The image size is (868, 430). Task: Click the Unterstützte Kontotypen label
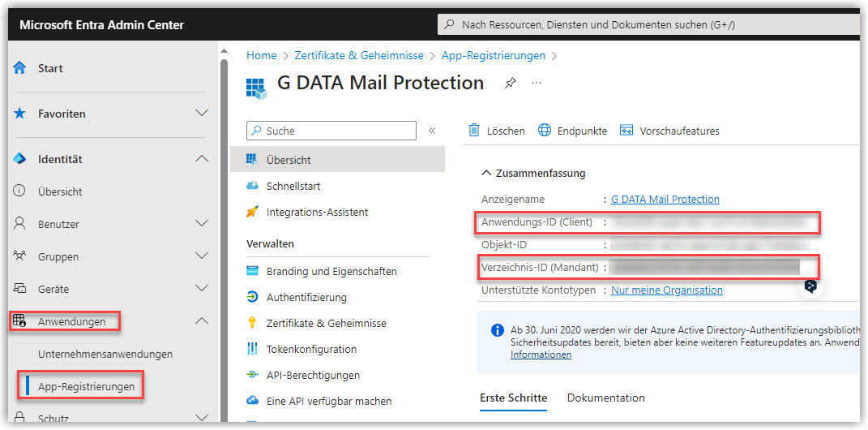point(539,290)
